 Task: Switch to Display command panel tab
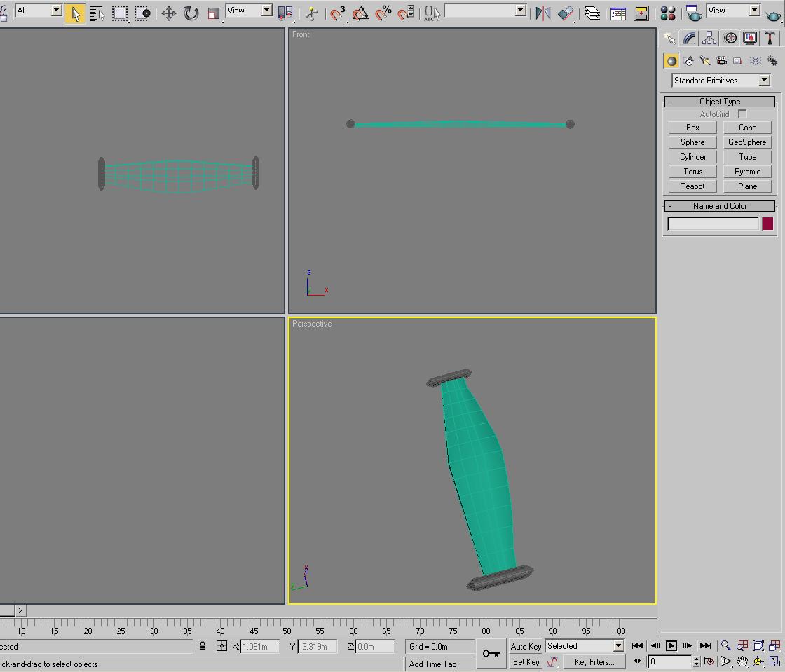click(750, 38)
